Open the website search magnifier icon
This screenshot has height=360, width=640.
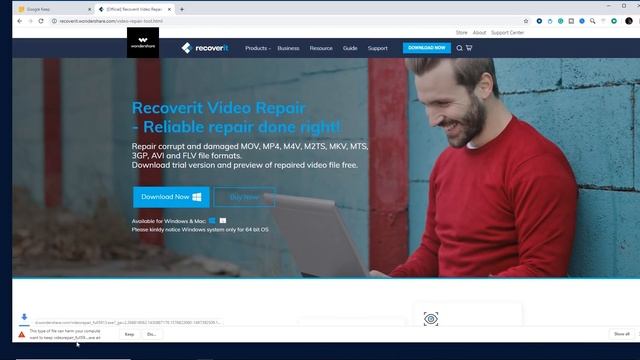tap(459, 48)
